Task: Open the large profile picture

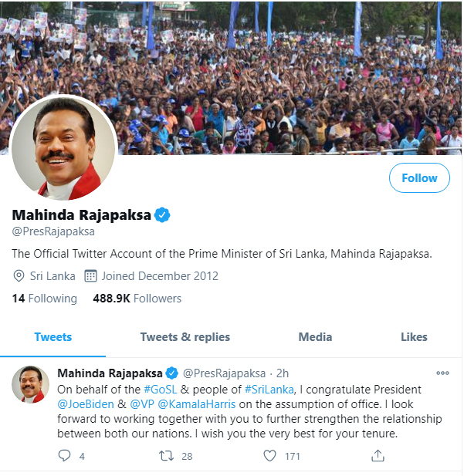Action: click(x=63, y=147)
